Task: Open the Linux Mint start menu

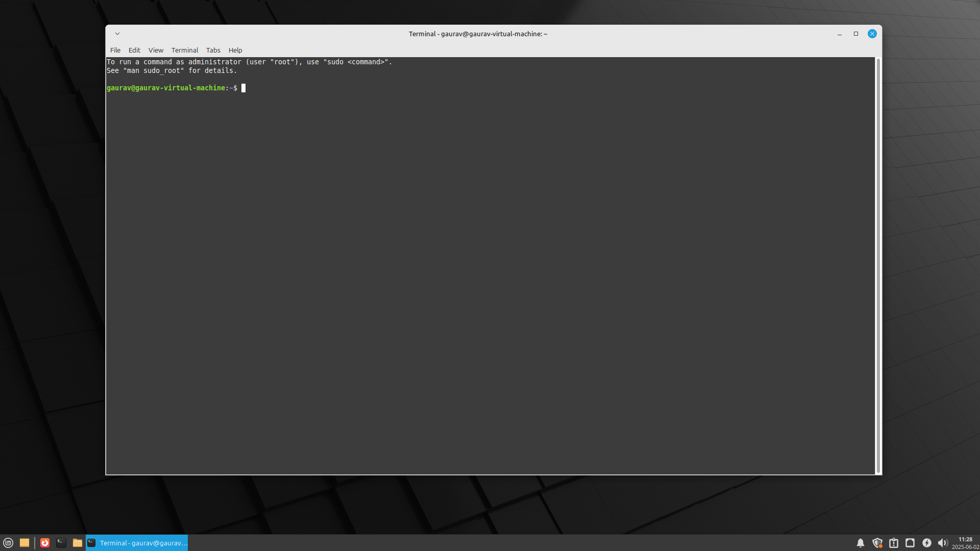Action: 8,543
